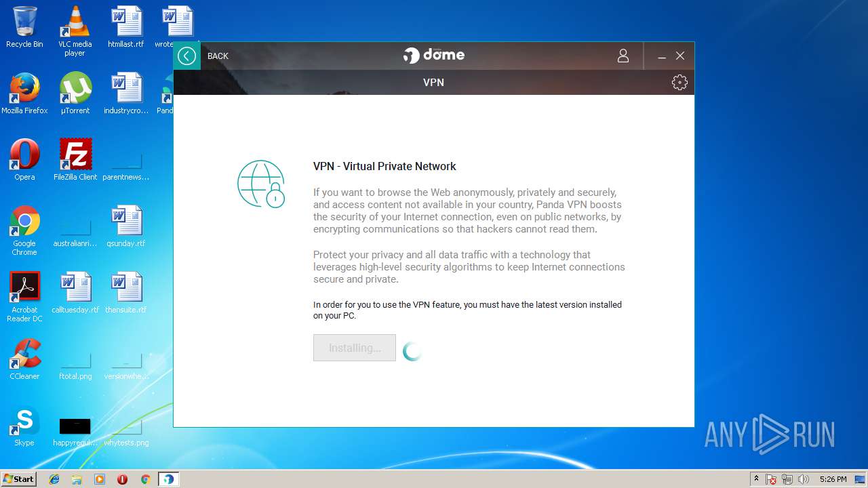Close the Panda Dome window
Viewport: 868px width, 488px height.
(680, 56)
